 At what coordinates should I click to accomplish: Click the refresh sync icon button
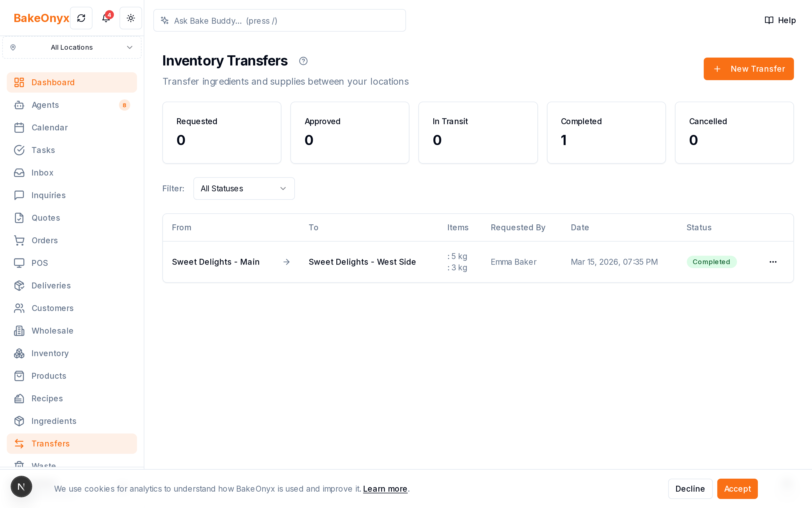coord(81,18)
